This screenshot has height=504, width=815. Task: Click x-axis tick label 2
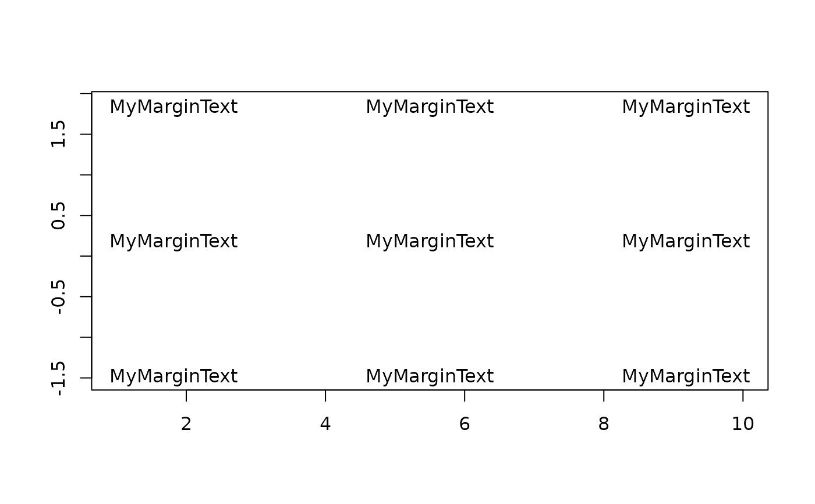[x=186, y=424]
